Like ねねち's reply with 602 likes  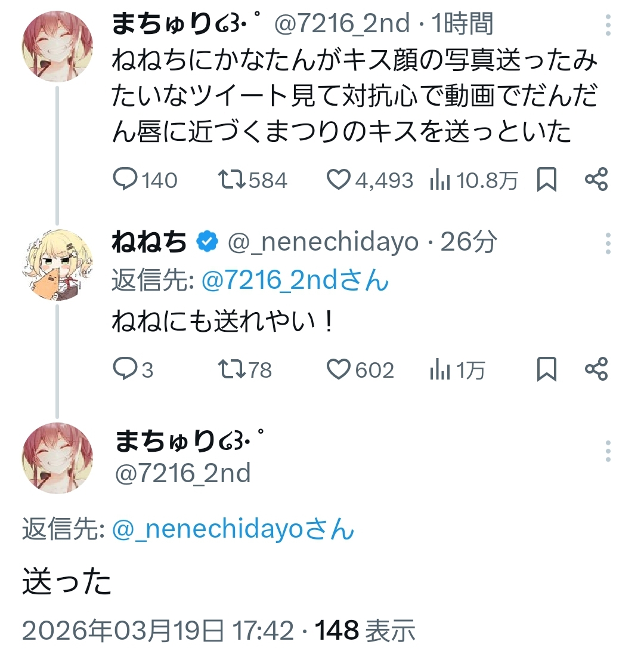click(339, 370)
